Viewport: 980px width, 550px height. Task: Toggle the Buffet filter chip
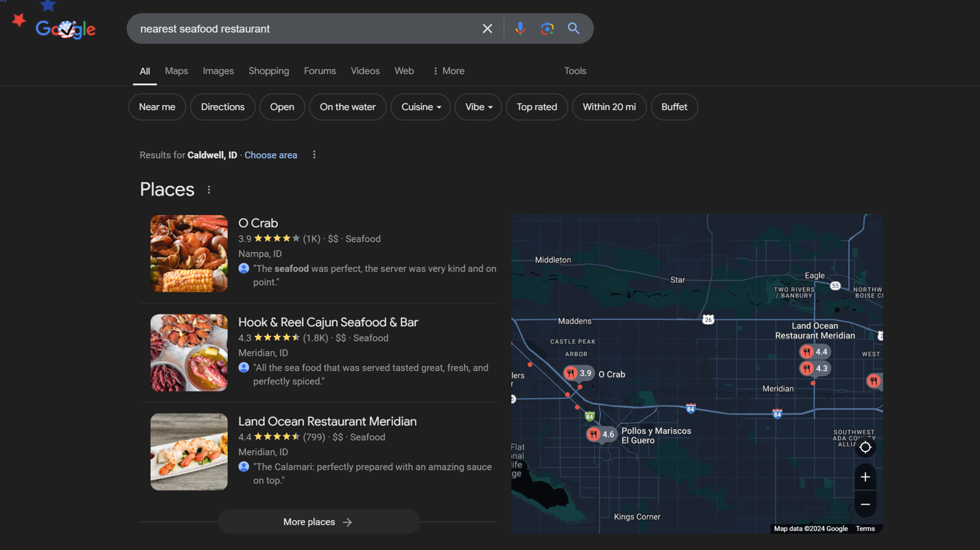pyautogui.click(x=675, y=107)
